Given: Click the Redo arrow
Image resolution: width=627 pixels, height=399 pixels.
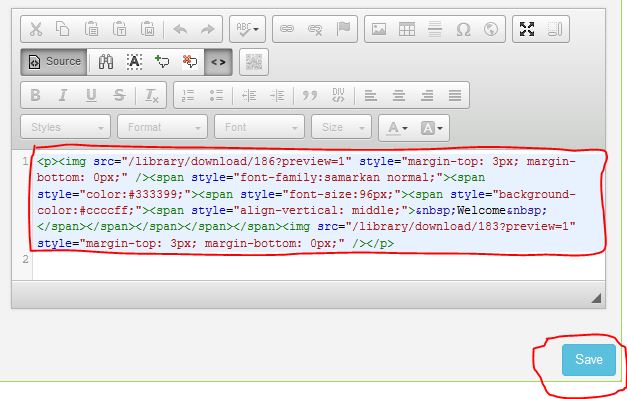Looking at the screenshot, I should click(208, 29).
